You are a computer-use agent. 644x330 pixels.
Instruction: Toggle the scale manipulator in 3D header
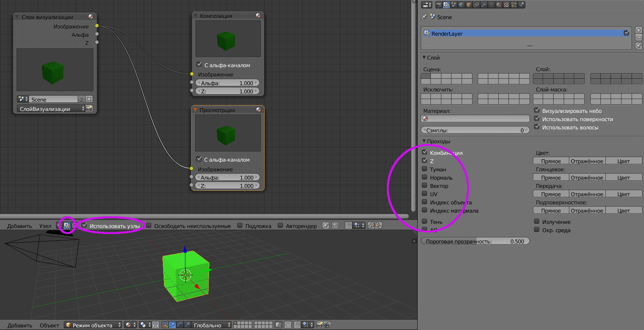point(187,325)
